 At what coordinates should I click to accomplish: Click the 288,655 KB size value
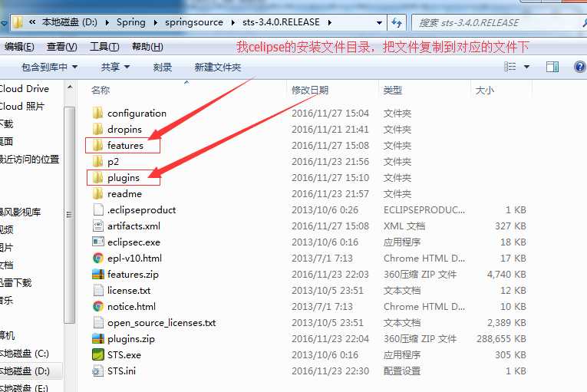point(501,338)
